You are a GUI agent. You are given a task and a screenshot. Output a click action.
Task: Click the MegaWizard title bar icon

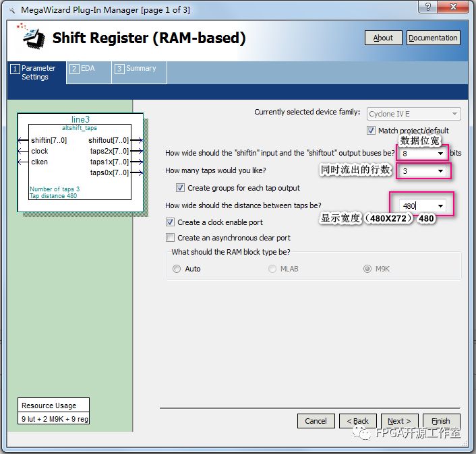pyautogui.click(x=11, y=10)
